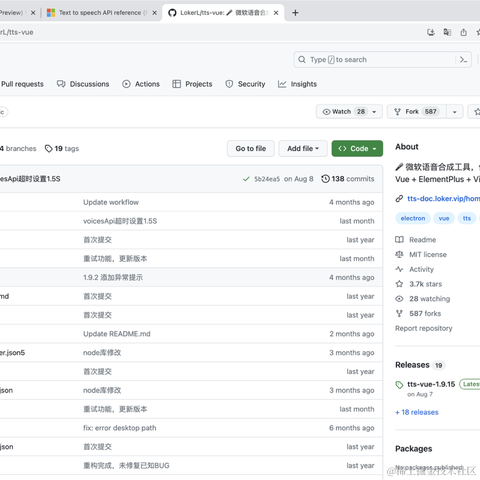
Task: Open the Insights tab
Action: [297, 84]
